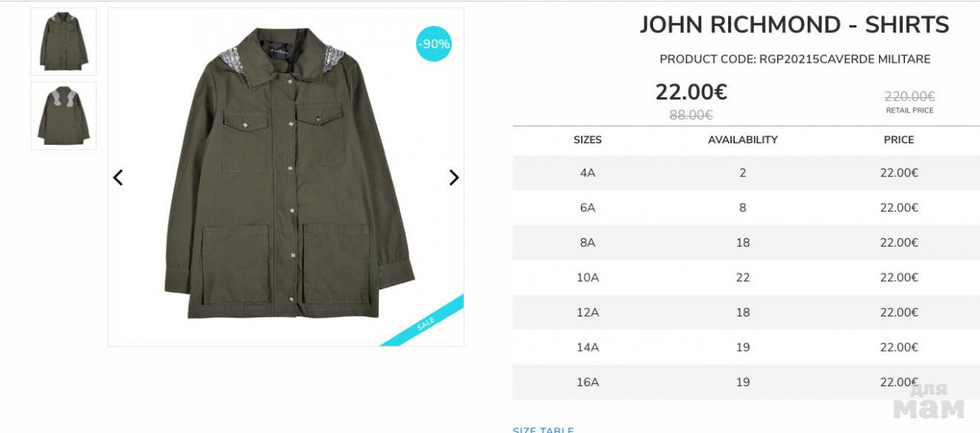Open the SIZE TABLE link
Screen dimensions: 980x433
(543, 429)
